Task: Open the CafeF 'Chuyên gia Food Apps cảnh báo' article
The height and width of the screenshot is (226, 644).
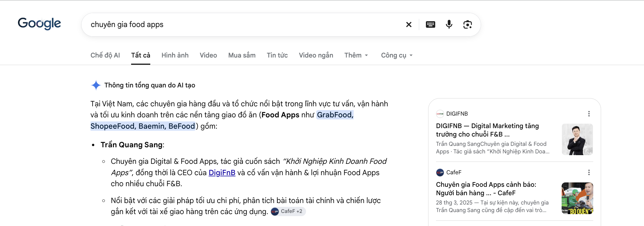Action: (x=486, y=189)
